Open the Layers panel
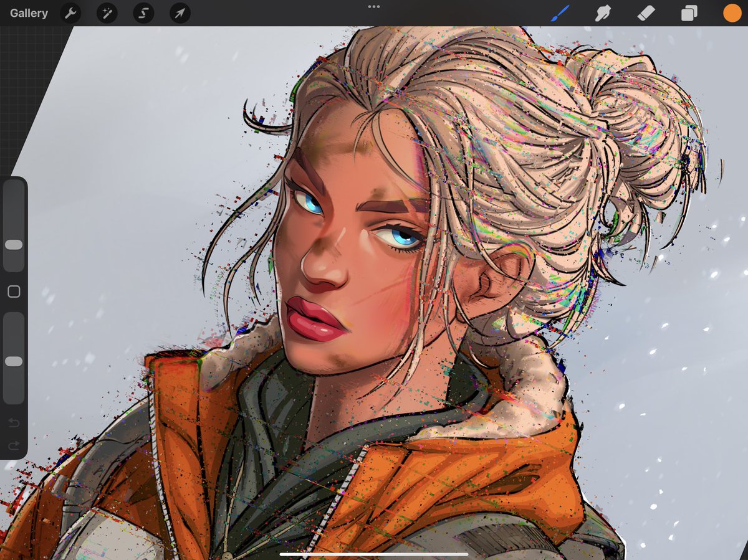 (689, 13)
